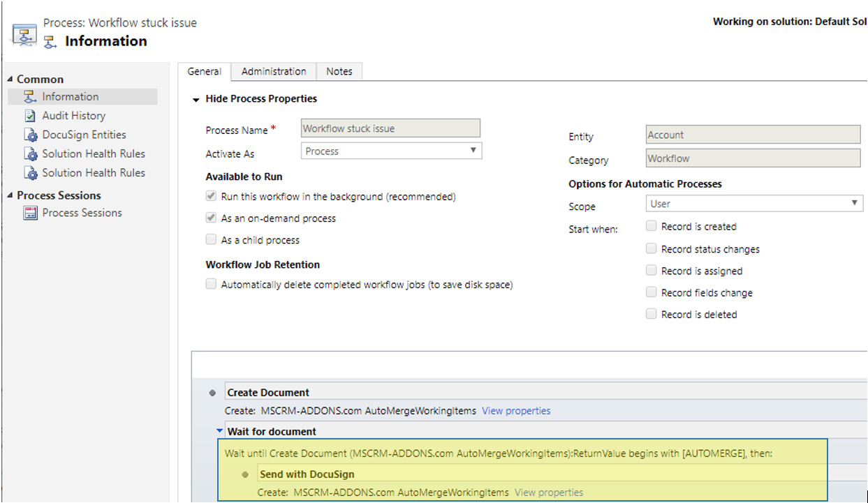This screenshot has width=868, height=503.
Task: Click the small workflow icon beside the Information title
Action: 50,42
